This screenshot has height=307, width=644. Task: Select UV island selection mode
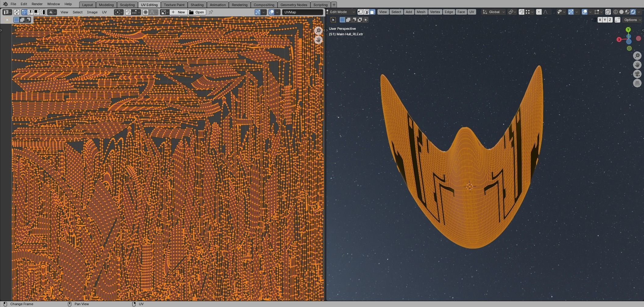point(43,12)
